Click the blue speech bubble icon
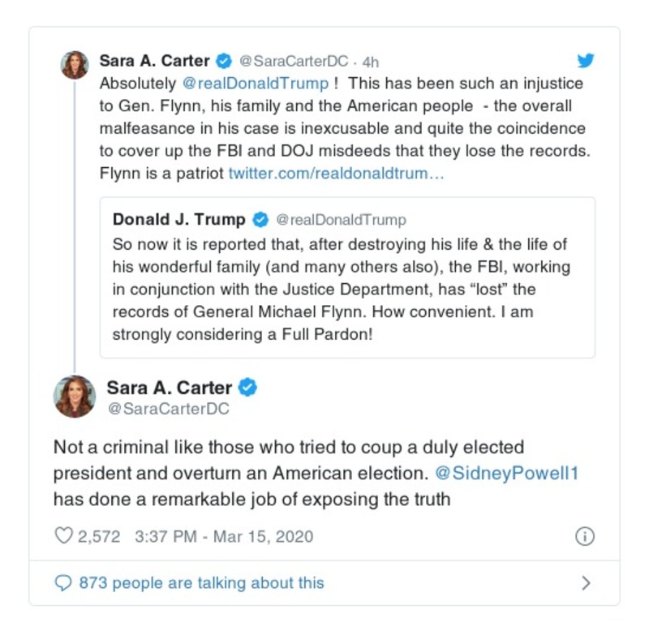The image size is (649, 644). [63, 582]
